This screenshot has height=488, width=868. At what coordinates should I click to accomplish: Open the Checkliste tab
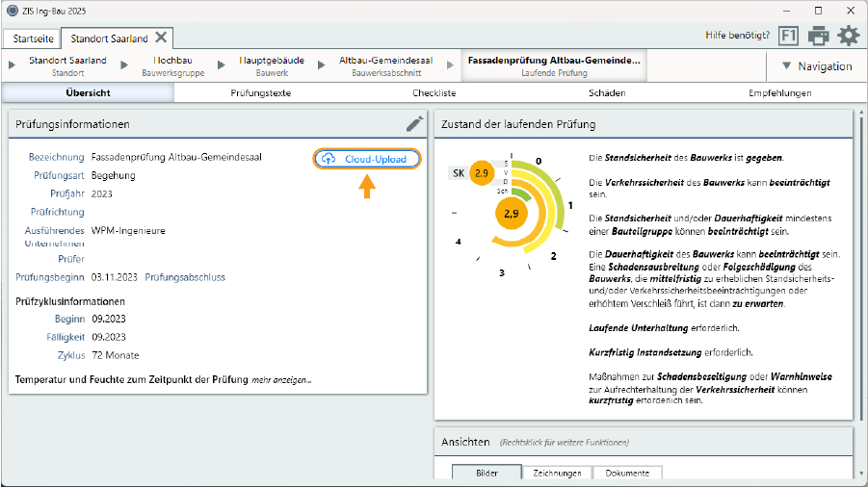tap(434, 93)
